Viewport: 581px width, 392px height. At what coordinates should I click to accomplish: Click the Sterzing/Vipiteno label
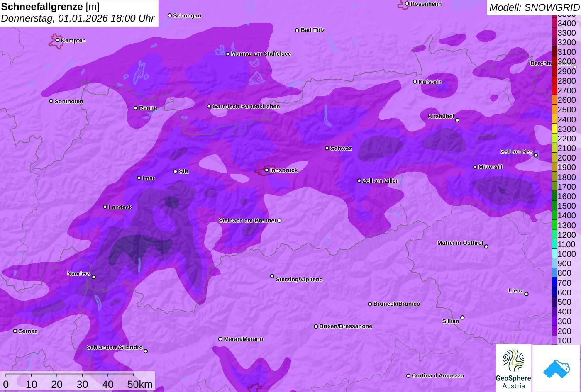(299, 279)
